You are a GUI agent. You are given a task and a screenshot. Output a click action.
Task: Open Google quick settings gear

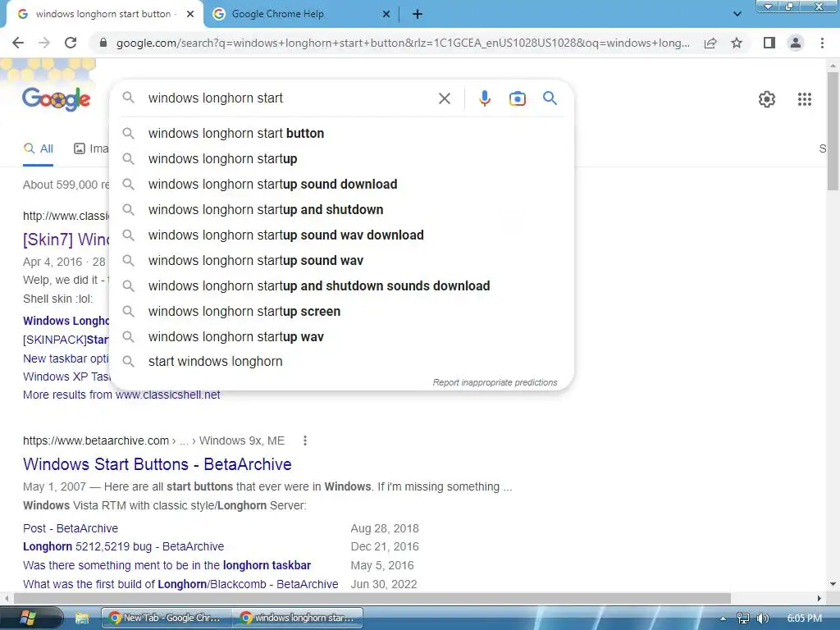coord(767,99)
